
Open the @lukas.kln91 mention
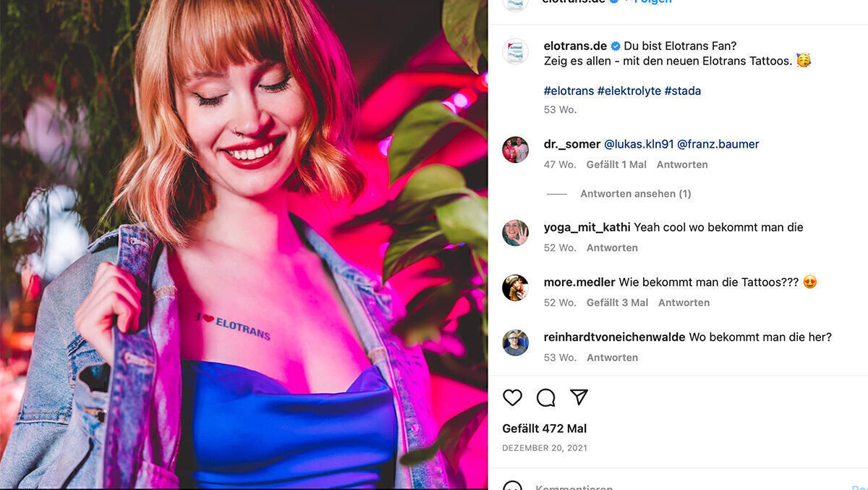639,144
